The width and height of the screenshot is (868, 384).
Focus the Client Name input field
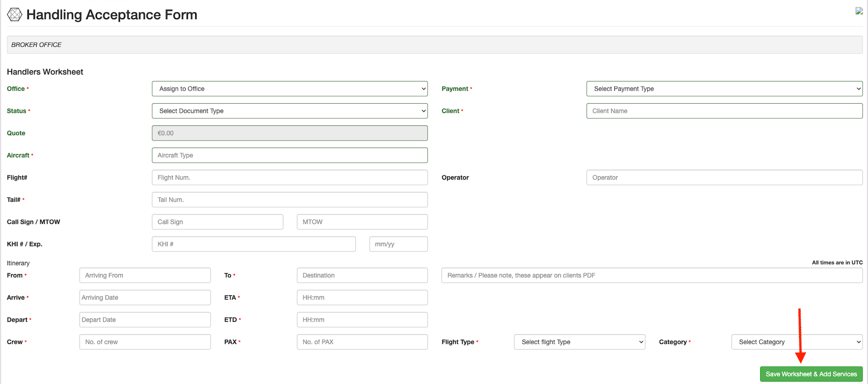click(x=724, y=111)
